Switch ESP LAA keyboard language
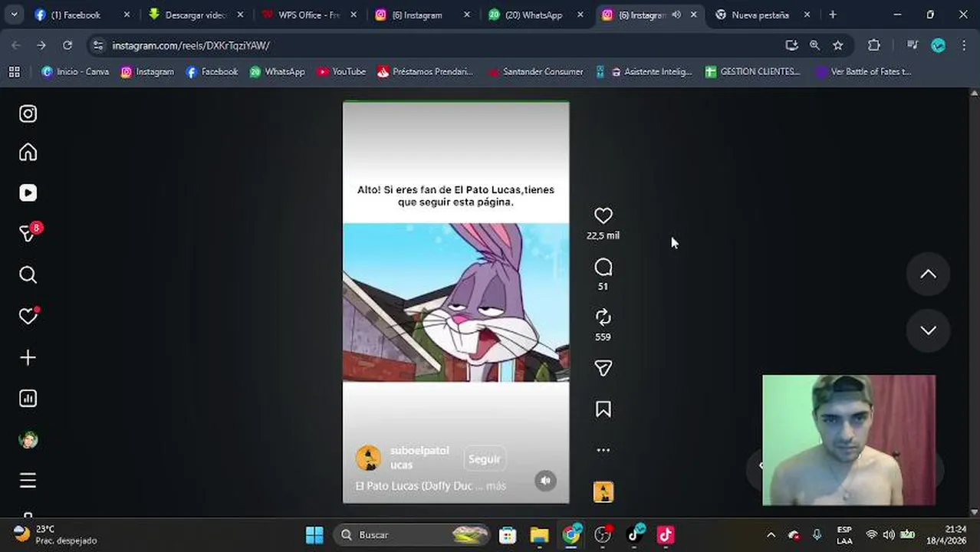 click(844, 534)
